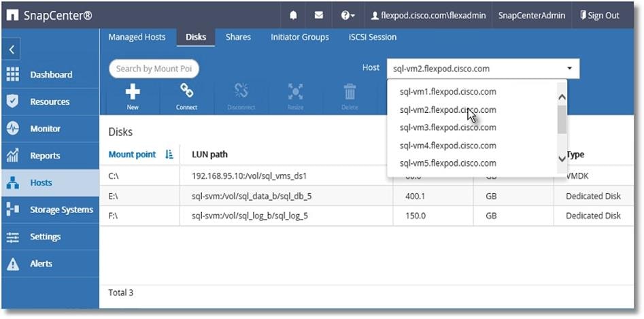Click the Search by Mount Point field
Screen dimensions: 644x319
(x=154, y=69)
